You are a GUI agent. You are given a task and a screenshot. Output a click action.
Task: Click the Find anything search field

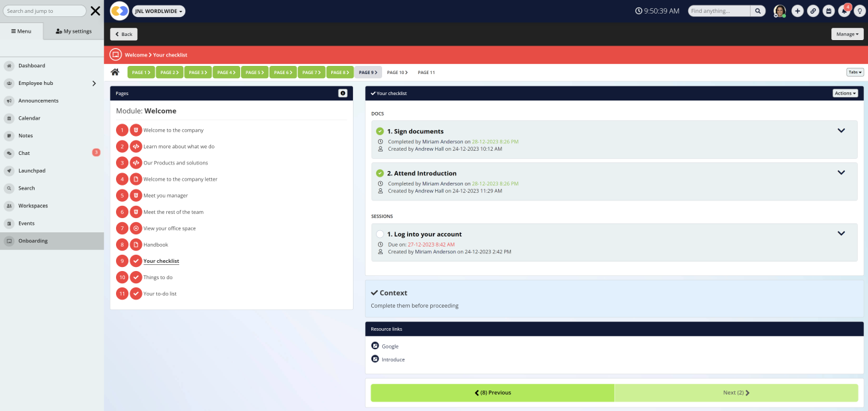719,11
